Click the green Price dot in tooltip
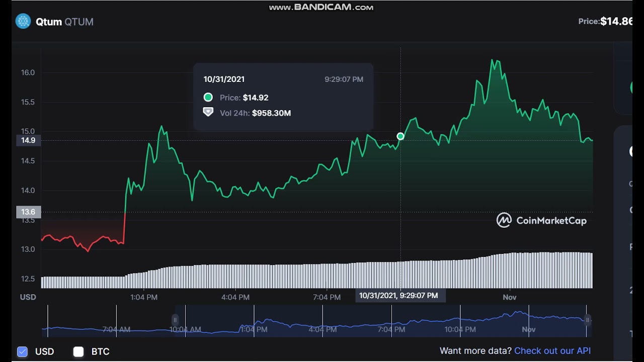The height and width of the screenshot is (362, 644). (208, 98)
